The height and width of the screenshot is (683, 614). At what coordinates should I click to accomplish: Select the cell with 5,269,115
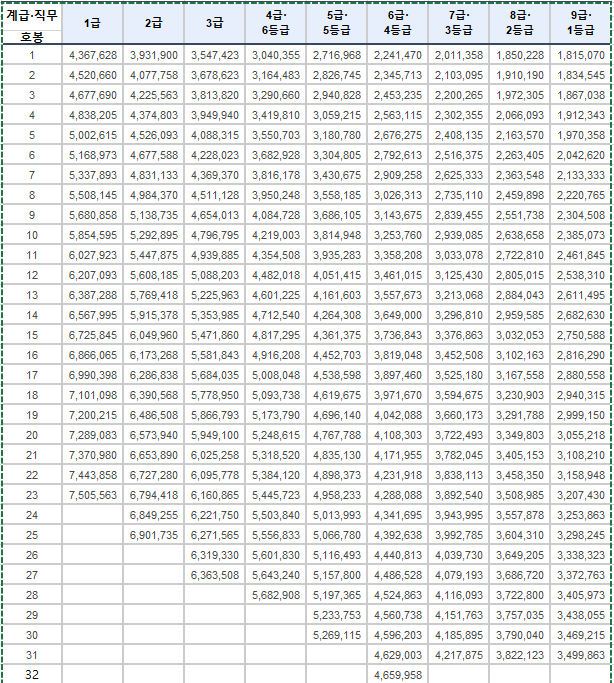pos(336,636)
